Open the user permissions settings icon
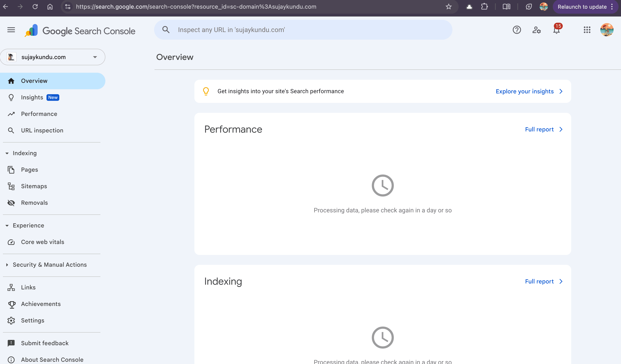Screen dimensions: 621x364 pos(537,30)
